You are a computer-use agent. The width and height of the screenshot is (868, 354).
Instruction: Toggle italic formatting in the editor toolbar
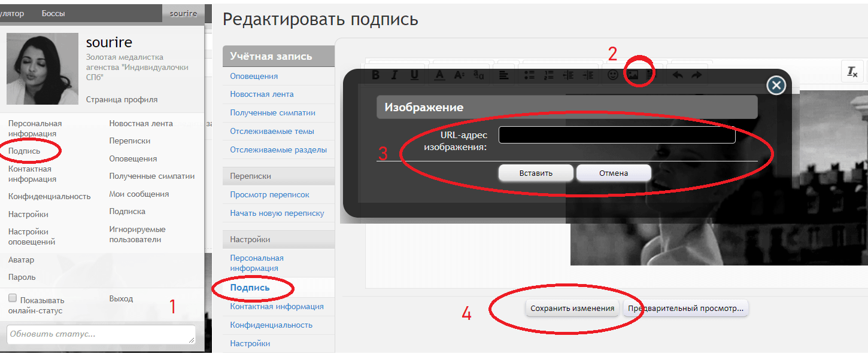pyautogui.click(x=394, y=75)
